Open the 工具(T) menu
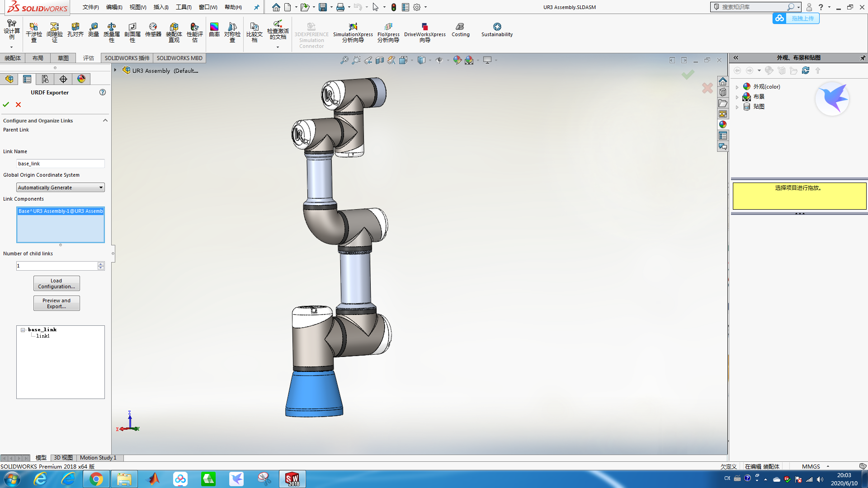The width and height of the screenshot is (868, 488). [184, 7]
